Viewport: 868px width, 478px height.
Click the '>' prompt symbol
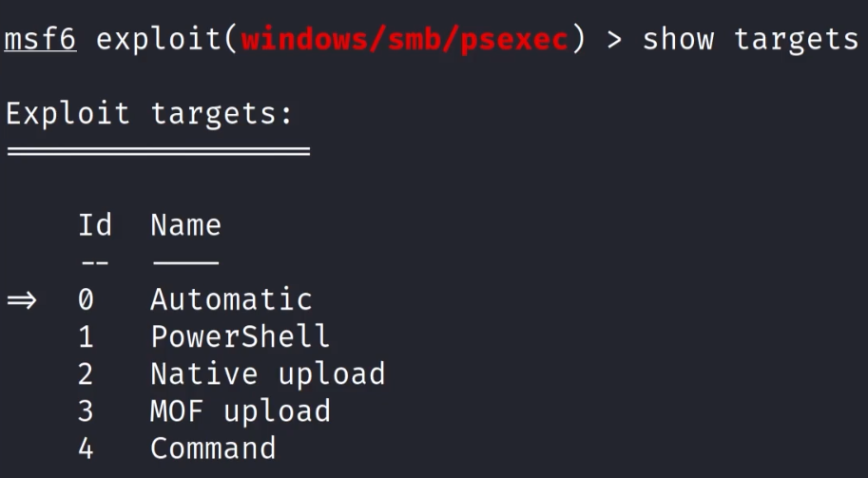[615, 40]
